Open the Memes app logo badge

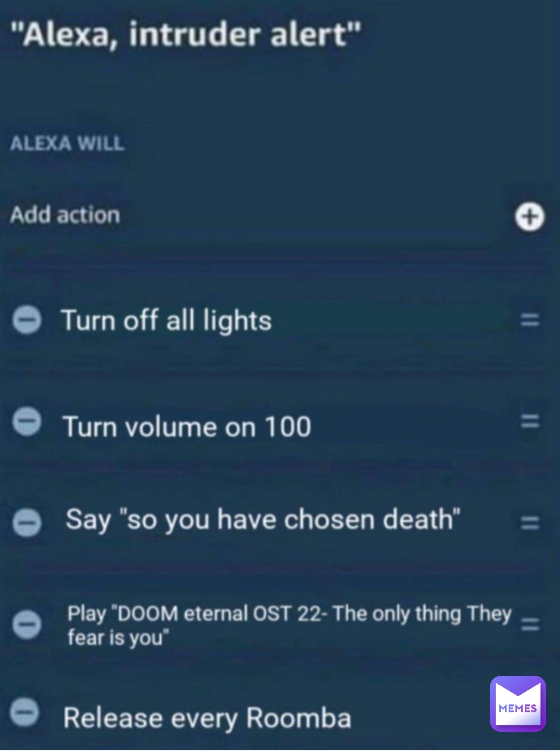(517, 703)
